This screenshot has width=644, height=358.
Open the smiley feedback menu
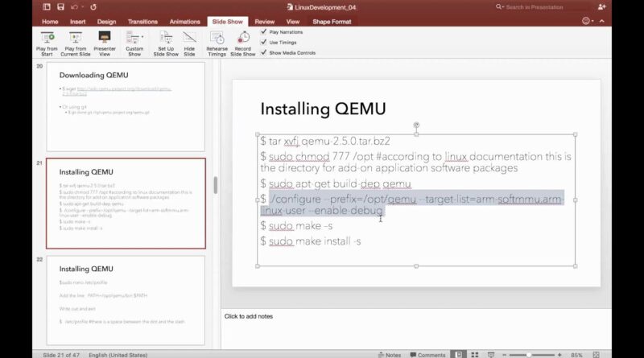tap(588, 21)
